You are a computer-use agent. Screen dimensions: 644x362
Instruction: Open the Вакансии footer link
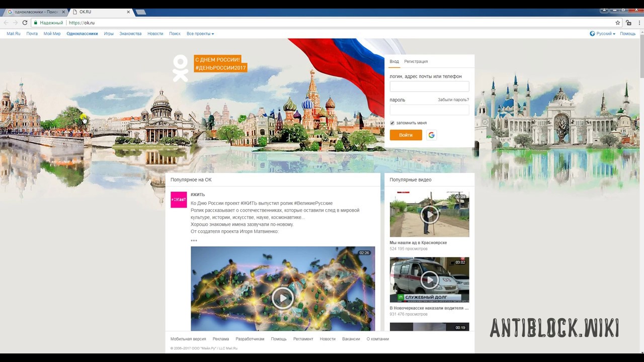(x=351, y=339)
